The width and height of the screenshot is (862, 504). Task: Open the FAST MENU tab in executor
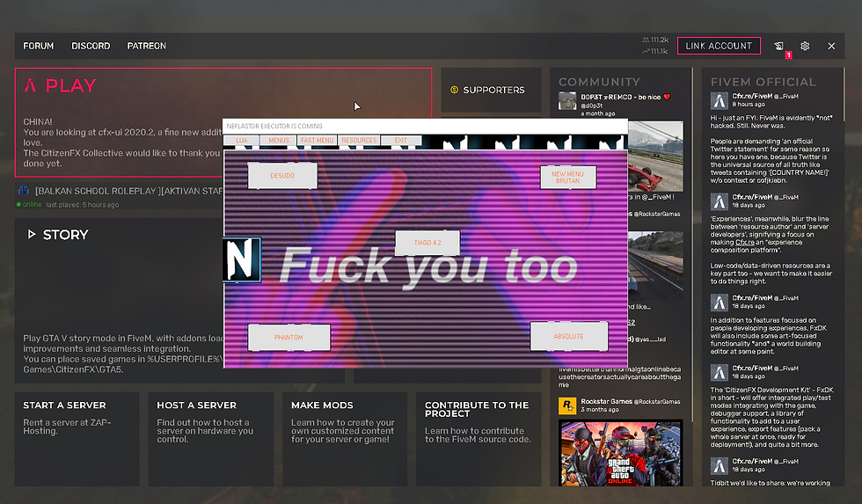tap(318, 140)
